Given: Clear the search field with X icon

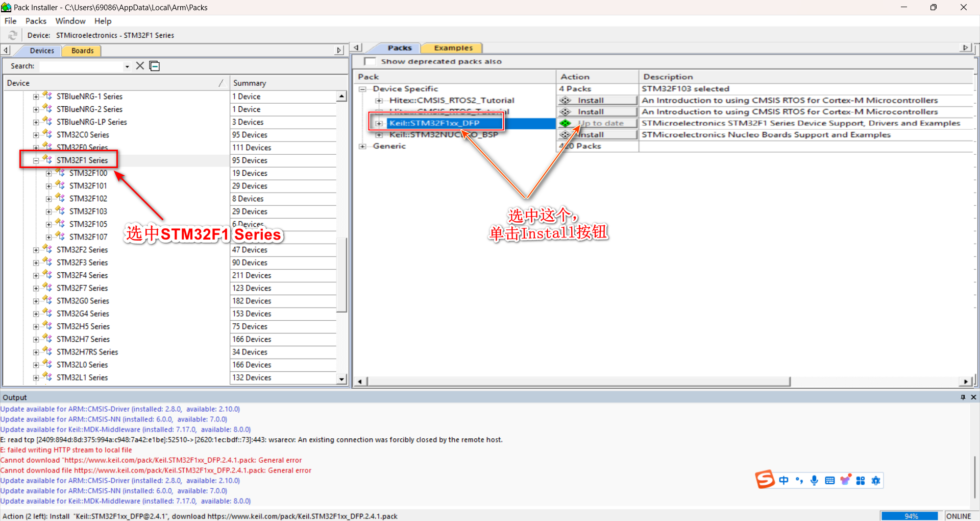Looking at the screenshot, I should [x=140, y=66].
